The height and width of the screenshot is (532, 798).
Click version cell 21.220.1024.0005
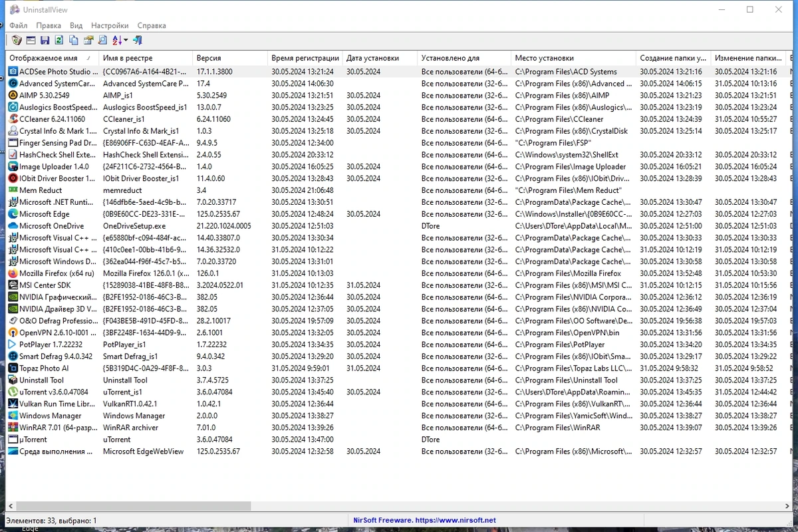(224, 226)
